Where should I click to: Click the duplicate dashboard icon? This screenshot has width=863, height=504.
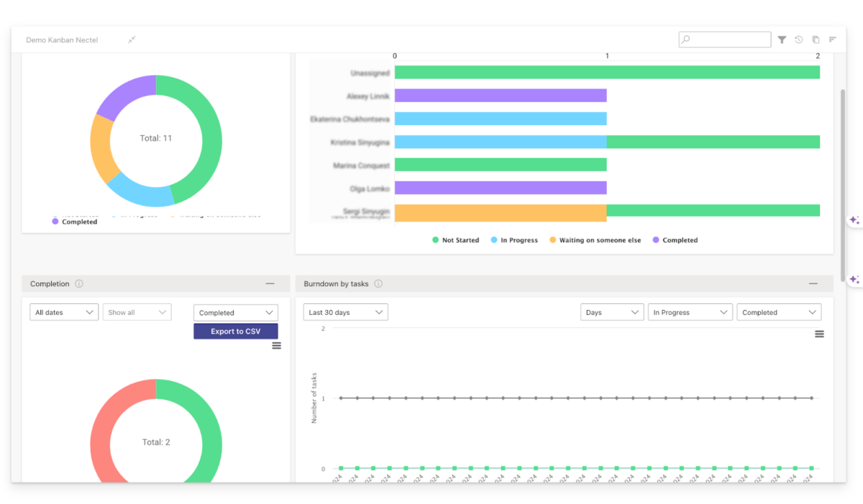(816, 40)
